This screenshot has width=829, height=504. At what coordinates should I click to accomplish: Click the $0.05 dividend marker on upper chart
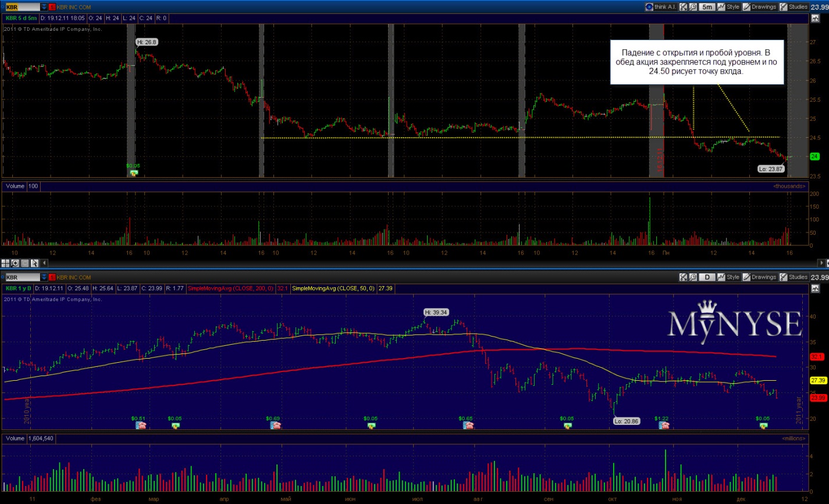pos(134,173)
